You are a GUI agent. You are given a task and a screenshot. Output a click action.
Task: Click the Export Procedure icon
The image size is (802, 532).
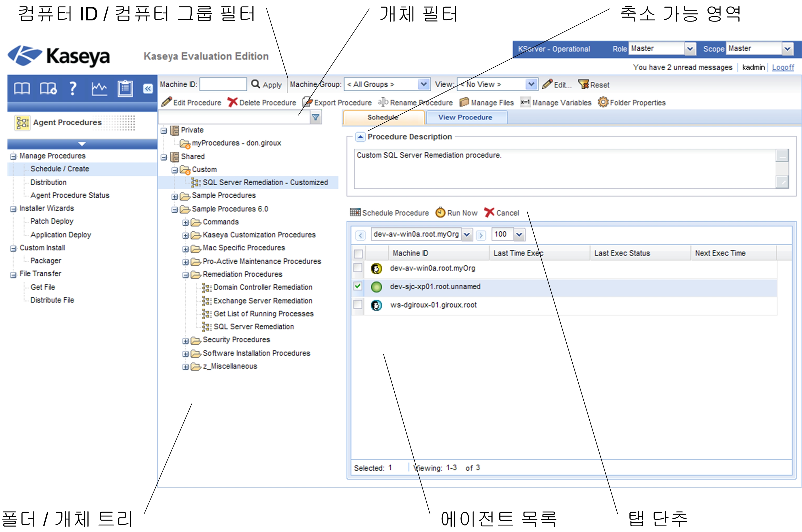pos(307,102)
